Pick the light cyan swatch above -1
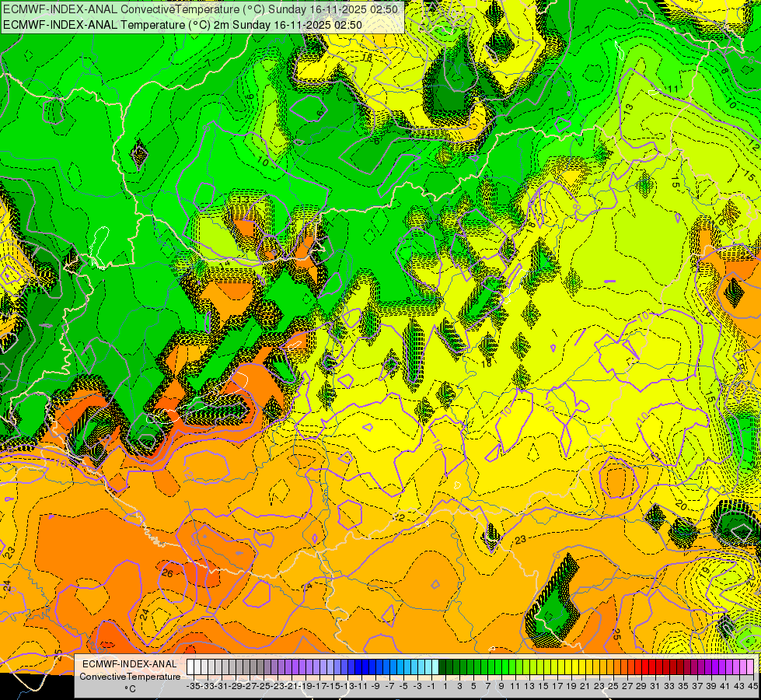The width and height of the screenshot is (761, 700). [x=428, y=667]
